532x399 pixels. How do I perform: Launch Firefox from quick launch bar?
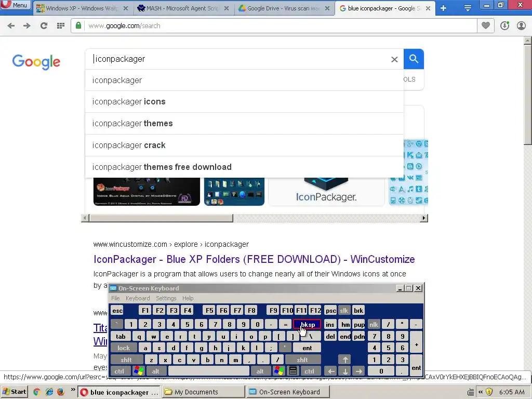pos(61,392)
